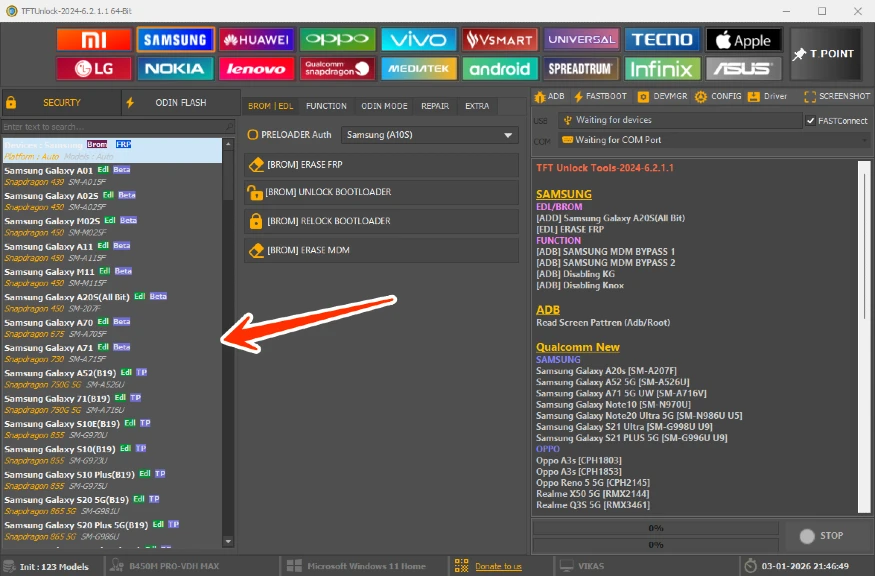Image resolution: width=875 pixels, height=576 pixels.
Task: Toggle the FASTConnect checkbox
Action: coord(811,120)
